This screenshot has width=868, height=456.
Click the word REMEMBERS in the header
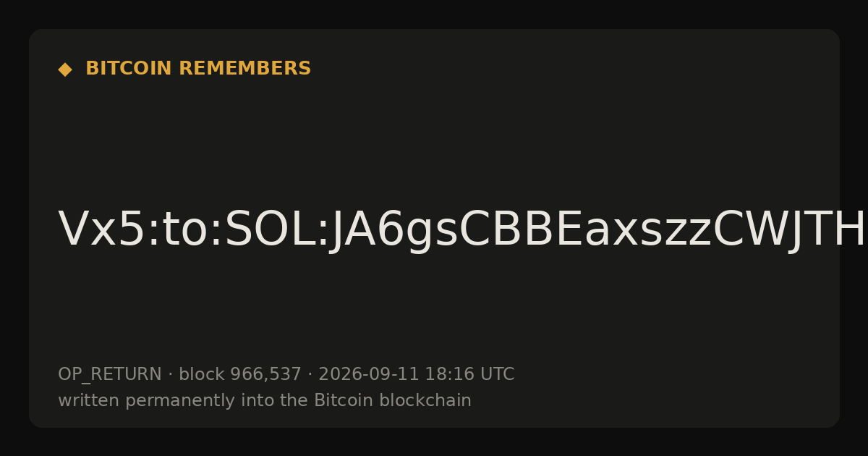tap(244, 69)
